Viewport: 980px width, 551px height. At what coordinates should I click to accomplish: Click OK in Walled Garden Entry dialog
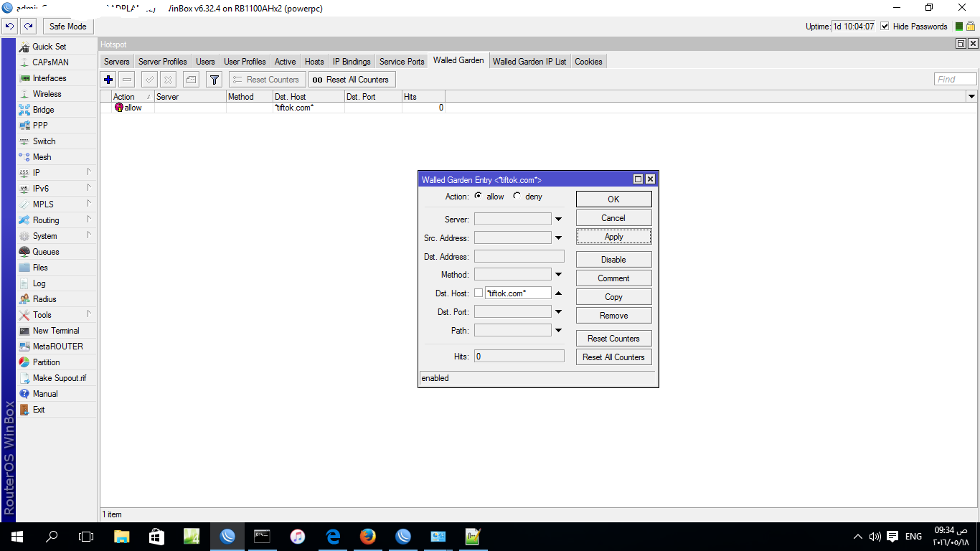point(613,199)
